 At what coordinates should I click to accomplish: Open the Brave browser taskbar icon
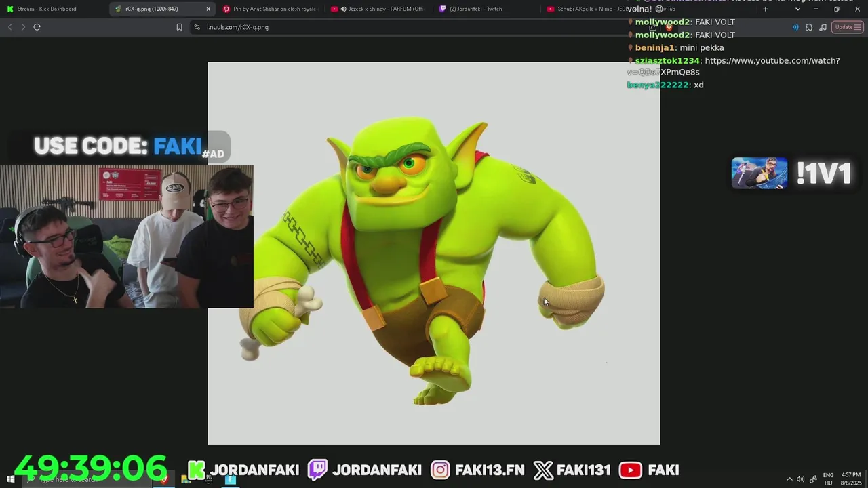[x=163, y=479]
